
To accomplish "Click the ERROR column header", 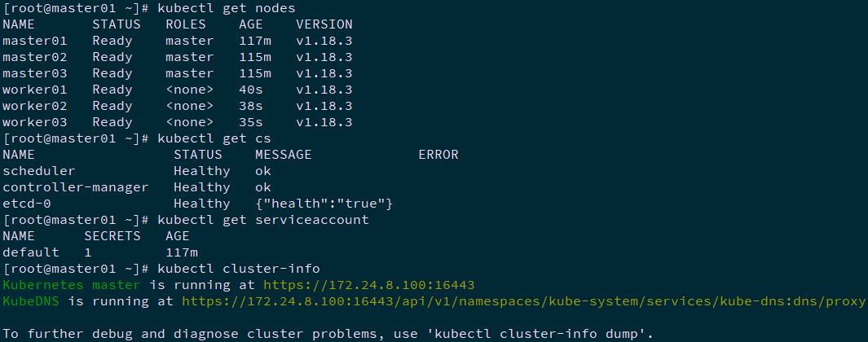I will (x=438, y=155).
